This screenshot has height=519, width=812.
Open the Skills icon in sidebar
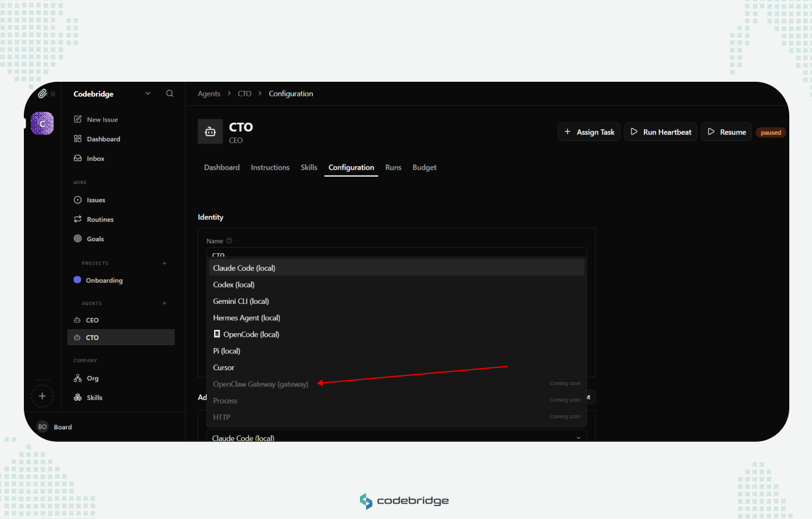coord(78,397)
